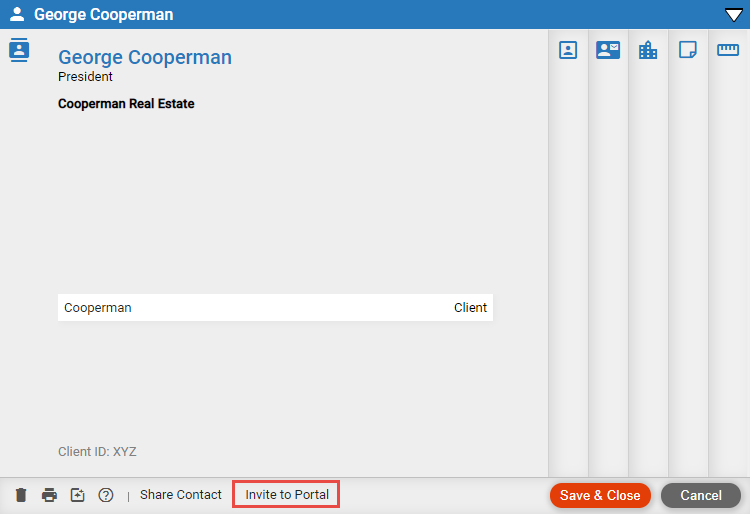Open the company building tab icon
750x514 pixels.
(x=648, y=50)
